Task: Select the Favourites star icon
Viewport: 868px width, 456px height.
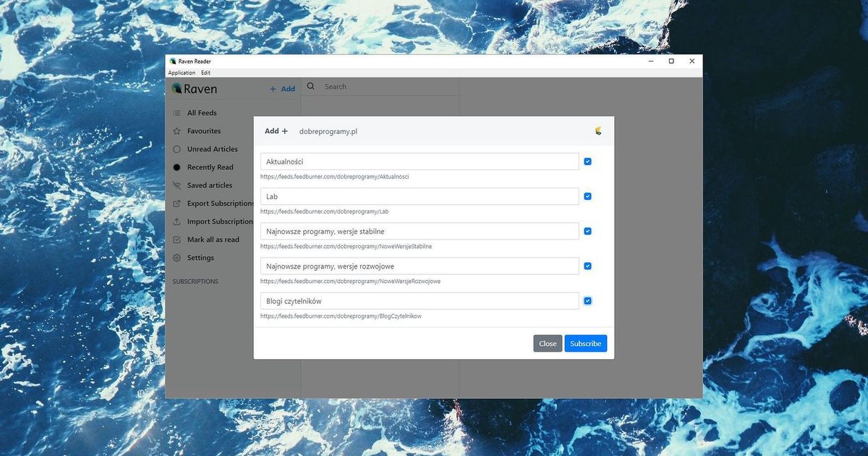Action: (176, 131)
